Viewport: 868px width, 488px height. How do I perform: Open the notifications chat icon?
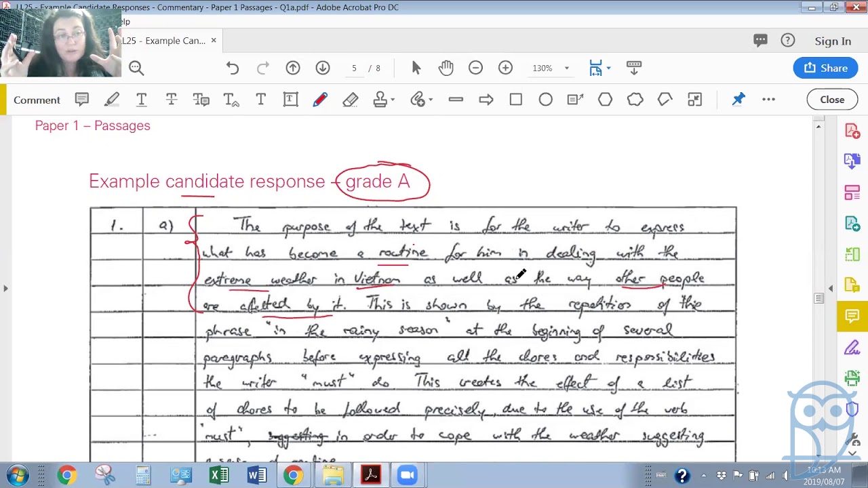point(760,41)
